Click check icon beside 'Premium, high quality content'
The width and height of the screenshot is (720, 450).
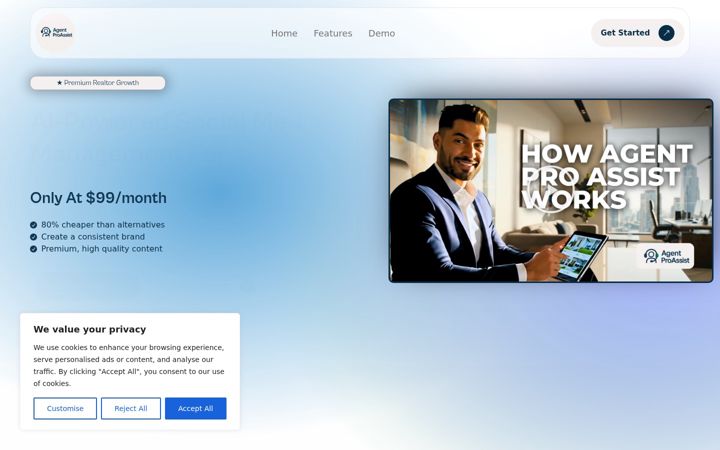coord(34,249)
